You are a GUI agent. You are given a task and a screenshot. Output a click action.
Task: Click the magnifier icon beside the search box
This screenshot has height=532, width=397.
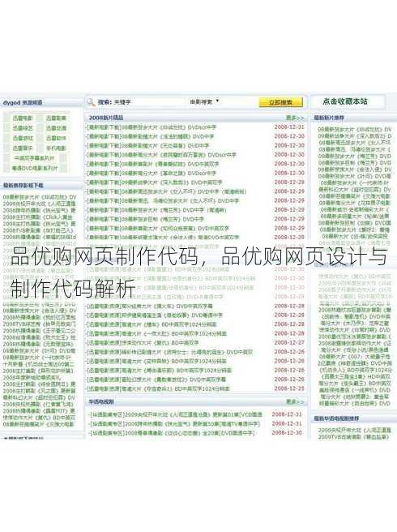coord(91,102)
